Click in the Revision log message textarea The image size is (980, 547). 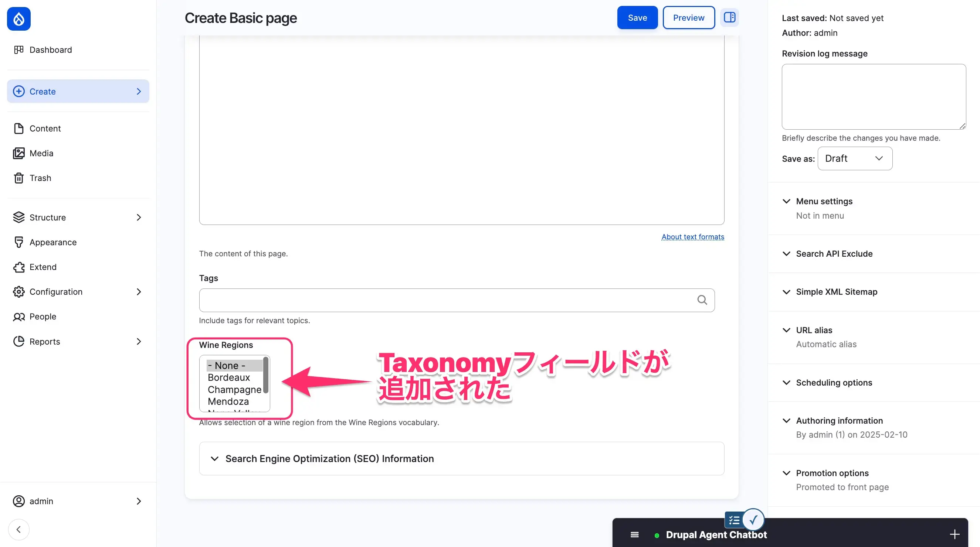[874, 96]
